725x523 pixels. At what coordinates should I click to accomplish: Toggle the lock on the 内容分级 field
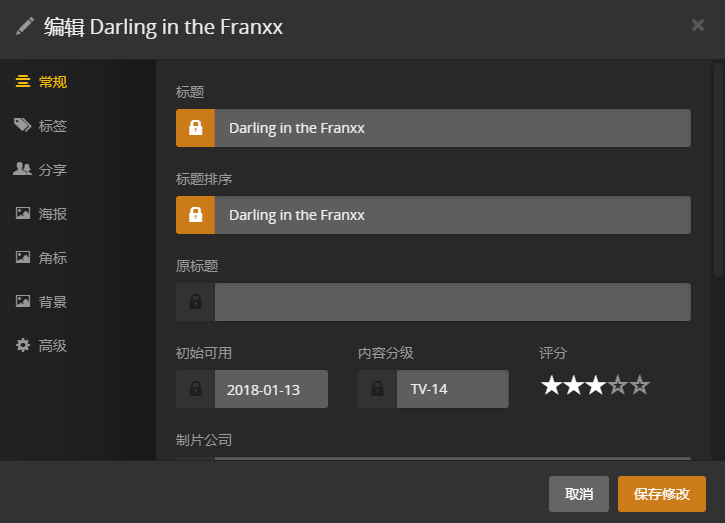click(377, 389)
